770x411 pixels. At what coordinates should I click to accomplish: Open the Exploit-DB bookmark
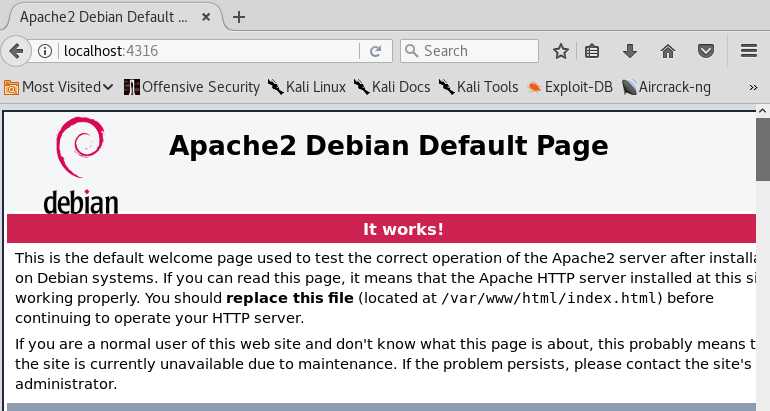point(570,87)
